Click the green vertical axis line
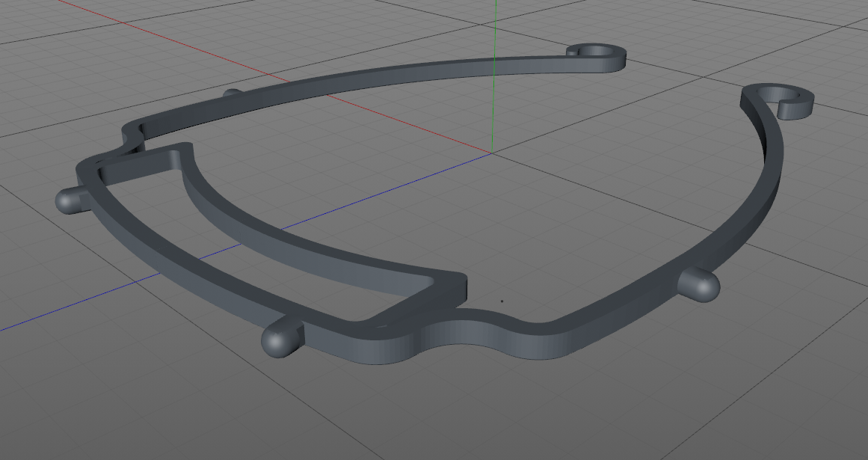The image size is (868, 460). pyautogui.click(x=495, y=72)
